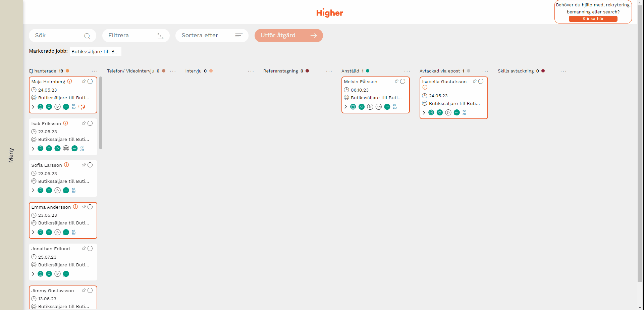This screenshot has height=310, width=644.
Task: Open info icon next to Isak Eriksson
Action: 66,123
